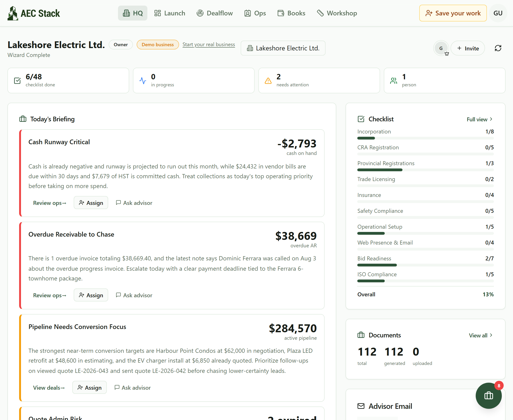Click the Advisor Email envelope icon

point(361,406)
